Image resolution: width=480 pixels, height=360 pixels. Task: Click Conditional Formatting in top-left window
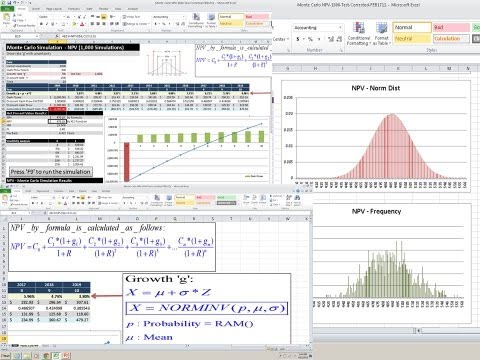pos(196,21)
